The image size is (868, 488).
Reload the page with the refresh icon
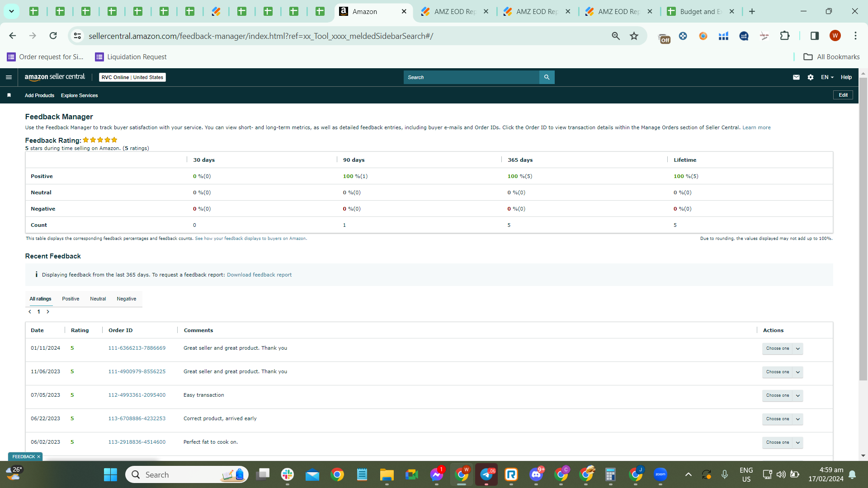click(x=53, y=36)
